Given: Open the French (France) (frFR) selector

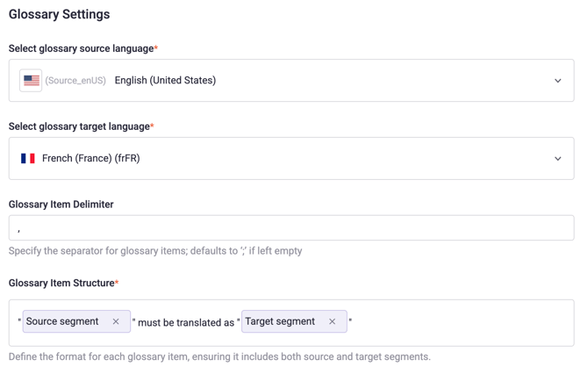Looking at the screenshot, I should click(x=91, y=159).
